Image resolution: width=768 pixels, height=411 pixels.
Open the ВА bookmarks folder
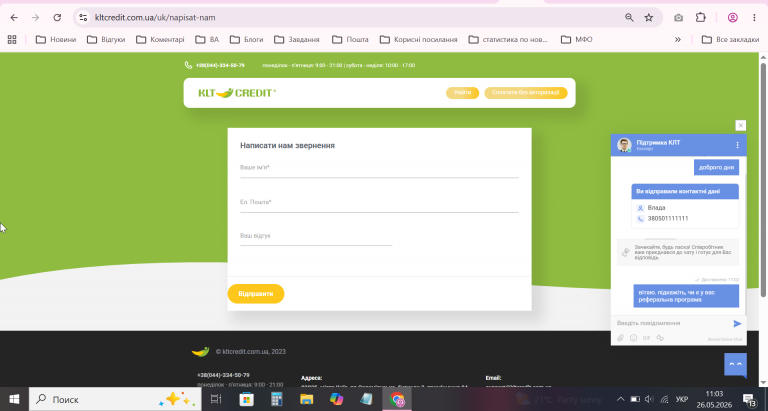(x=207, y=40)
